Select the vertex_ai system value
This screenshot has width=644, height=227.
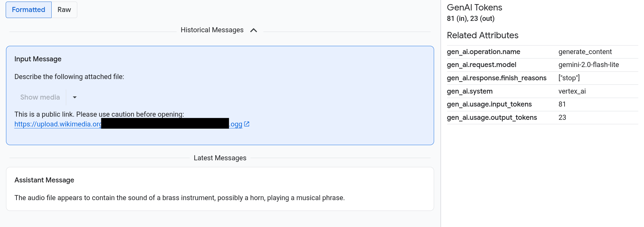(572, 91)
